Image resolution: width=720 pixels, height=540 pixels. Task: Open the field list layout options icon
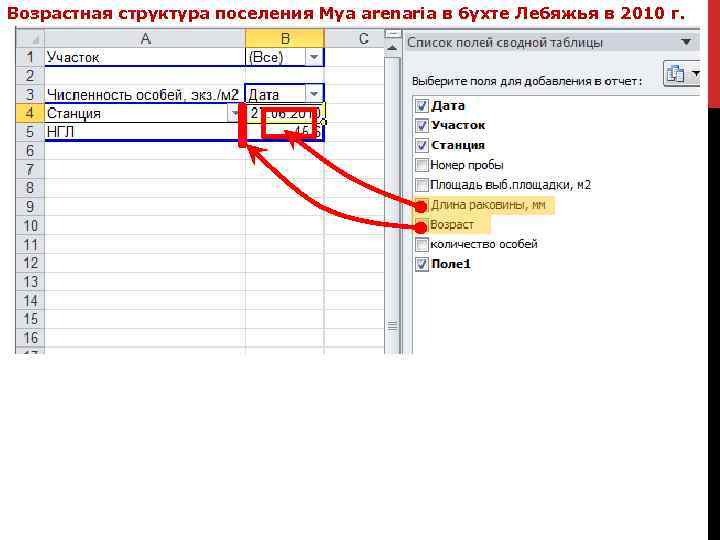pyautogui.click(x=682, y=73)
